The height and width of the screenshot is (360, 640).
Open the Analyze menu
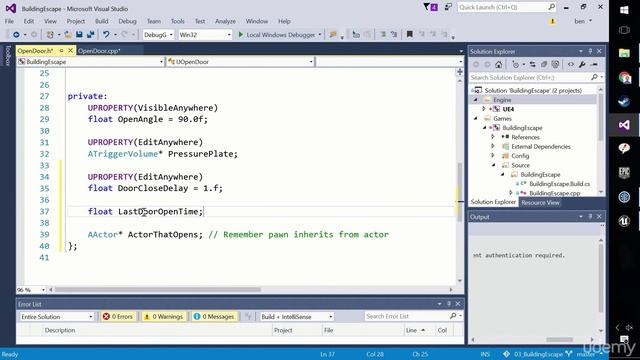[x=225, y=21]
